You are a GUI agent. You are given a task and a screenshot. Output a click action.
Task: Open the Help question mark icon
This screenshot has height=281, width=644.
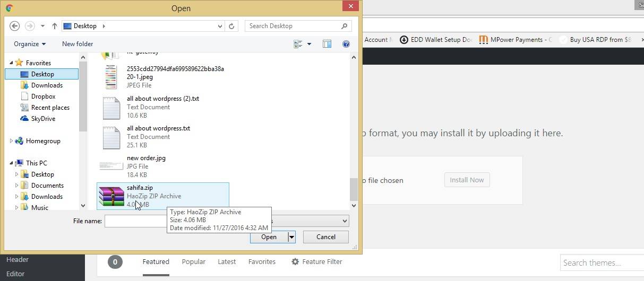[x=346, y=44]
